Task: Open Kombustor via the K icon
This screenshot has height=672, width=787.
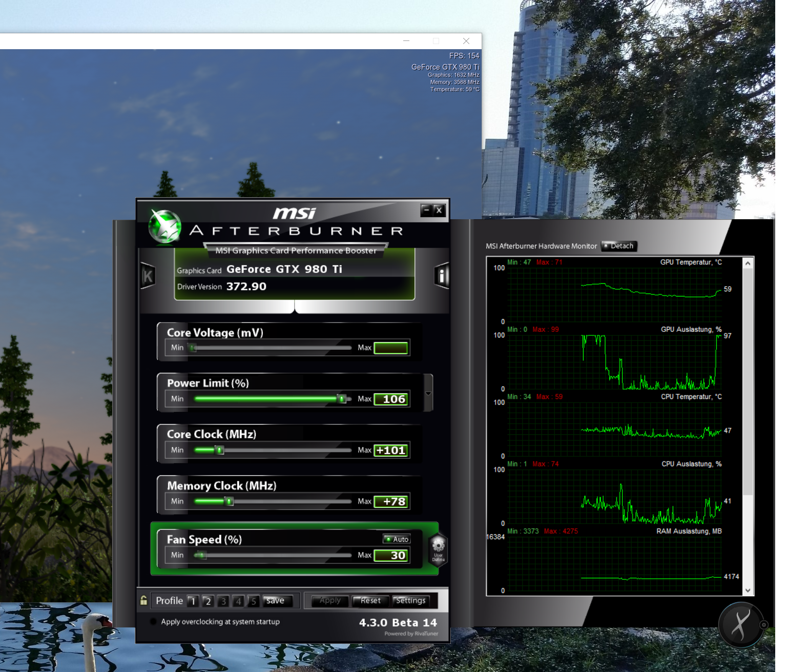Action: pyautogui.click(x=148, y=276)
